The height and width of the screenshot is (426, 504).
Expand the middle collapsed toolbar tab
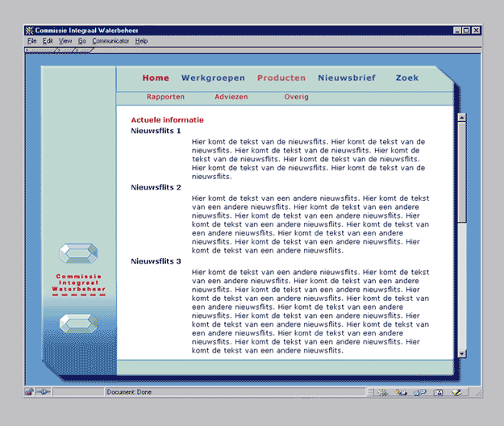(x=65, y=50)
